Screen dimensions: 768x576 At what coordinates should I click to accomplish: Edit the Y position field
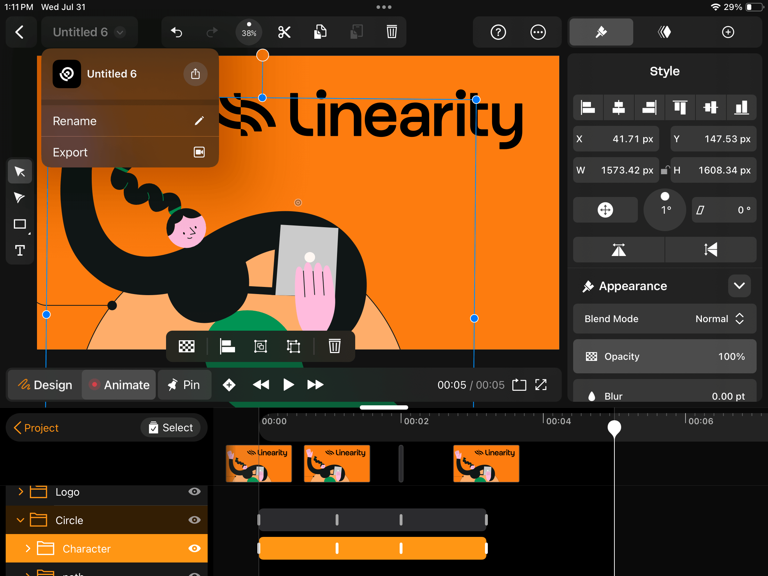pyautogui.click(x=714, y=139)
